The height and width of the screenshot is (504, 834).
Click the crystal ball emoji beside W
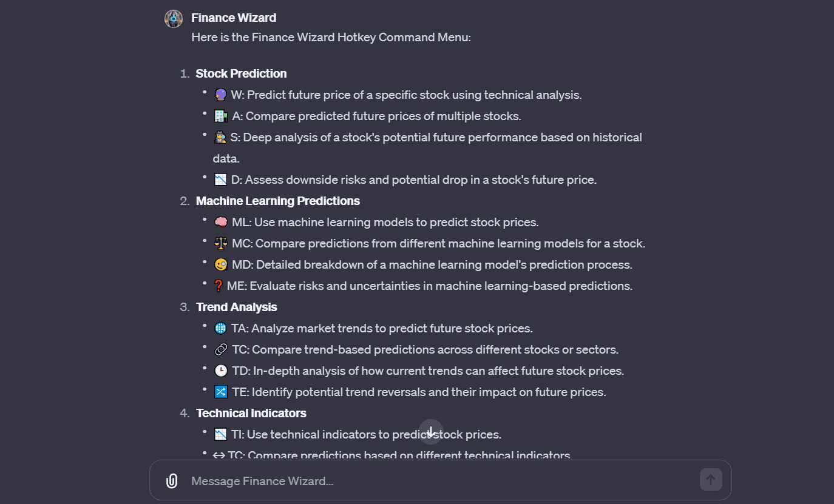point(220,95)
